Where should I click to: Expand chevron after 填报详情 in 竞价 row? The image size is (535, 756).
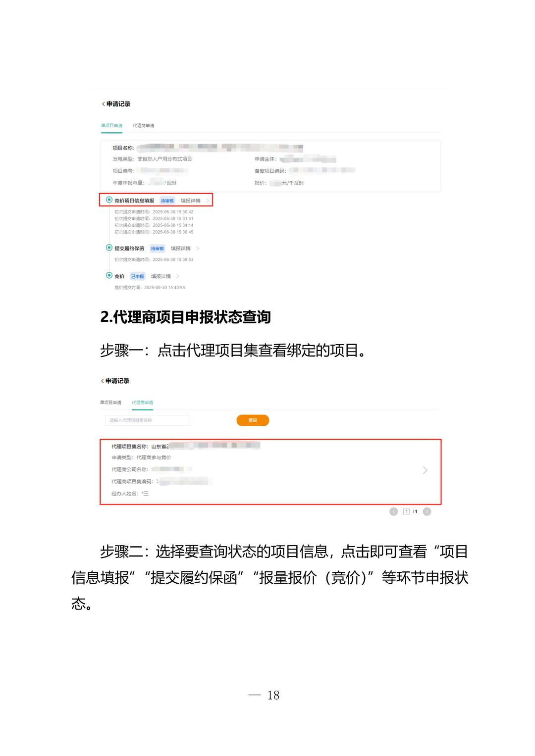click(x=178, y=276)
